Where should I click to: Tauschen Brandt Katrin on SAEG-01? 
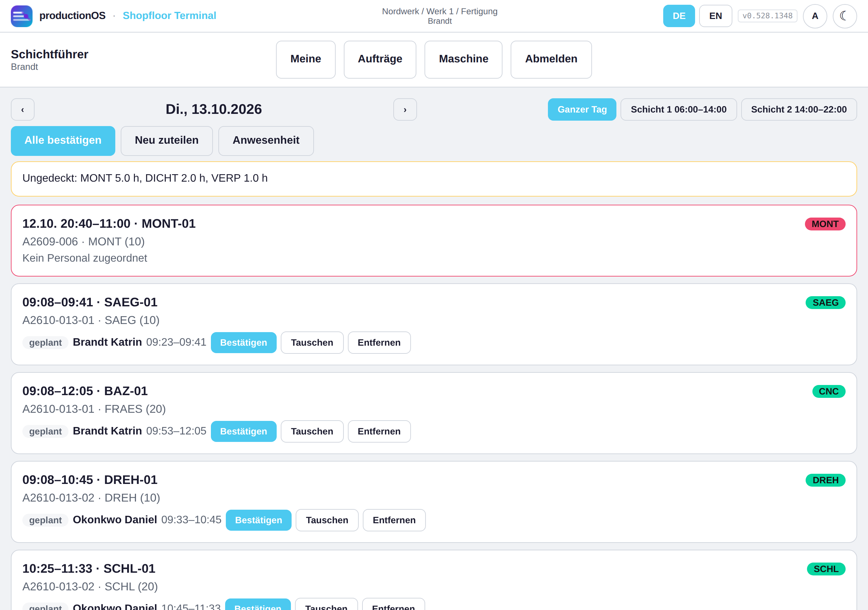(x=312, y=342)
